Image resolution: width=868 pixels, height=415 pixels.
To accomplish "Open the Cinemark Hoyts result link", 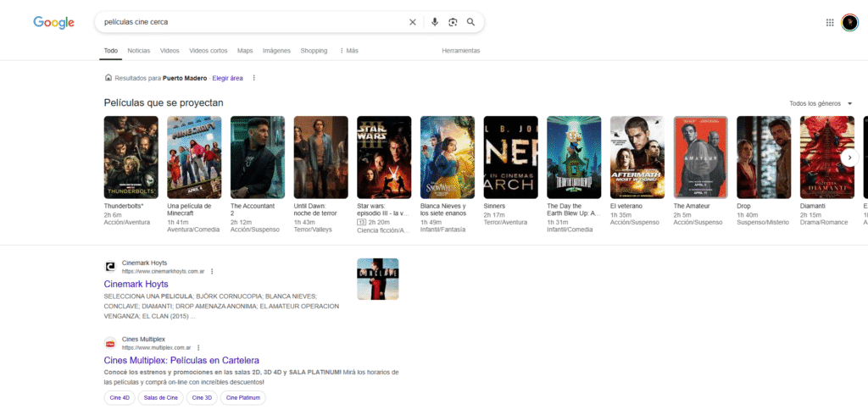I will [x=136, y=284].
